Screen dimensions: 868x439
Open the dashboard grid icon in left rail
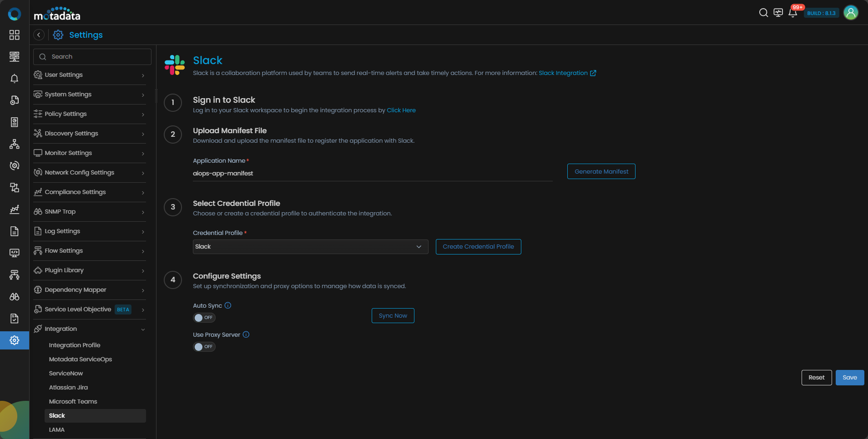click(x=15, y=35)
